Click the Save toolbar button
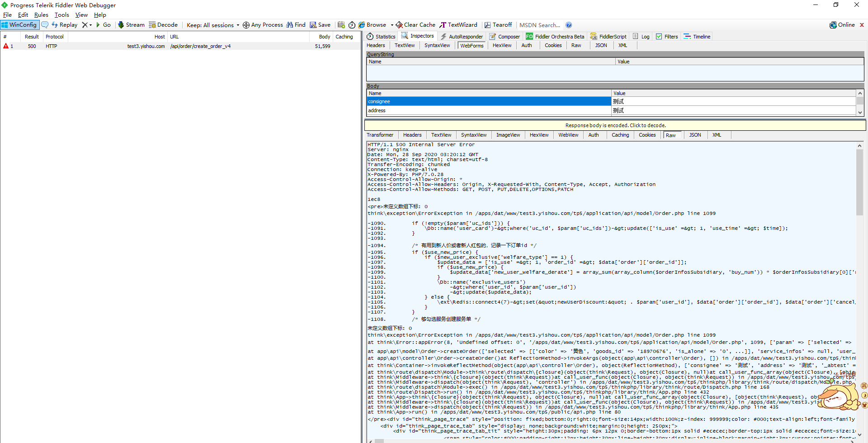 (320, 25)
